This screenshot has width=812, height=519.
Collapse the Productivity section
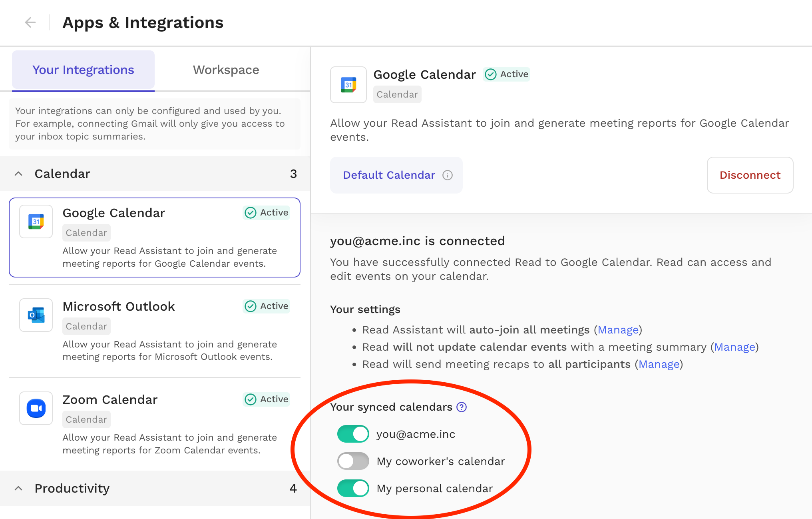click(18, 488)
